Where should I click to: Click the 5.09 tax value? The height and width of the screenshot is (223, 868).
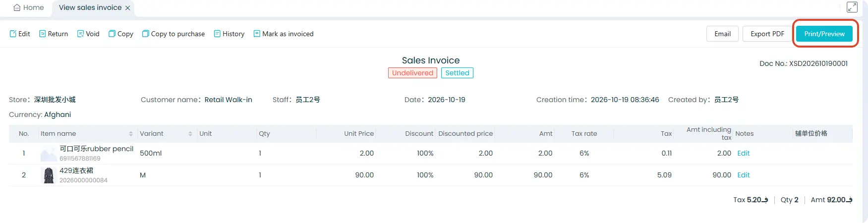tap(664, 175)
